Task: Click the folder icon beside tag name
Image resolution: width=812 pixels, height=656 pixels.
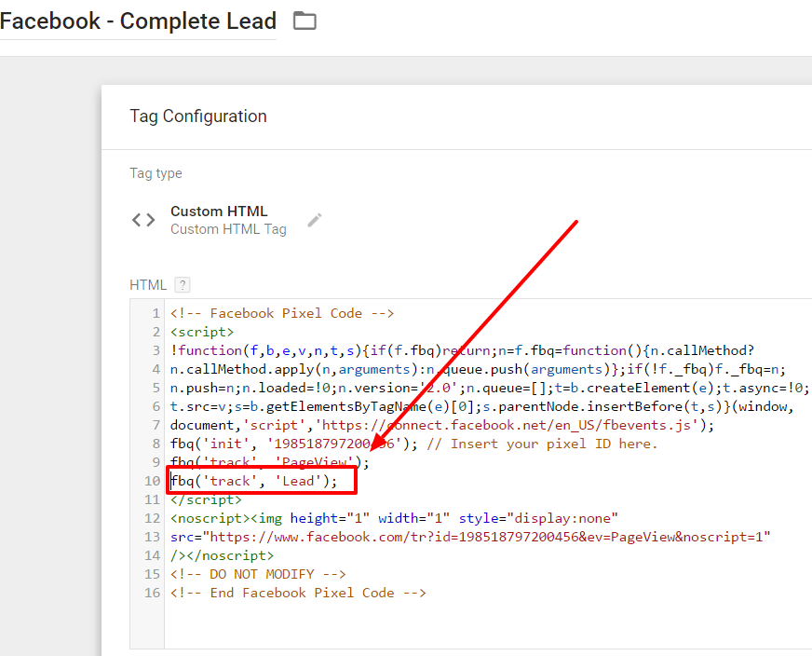Action: (x=304, y=21)
